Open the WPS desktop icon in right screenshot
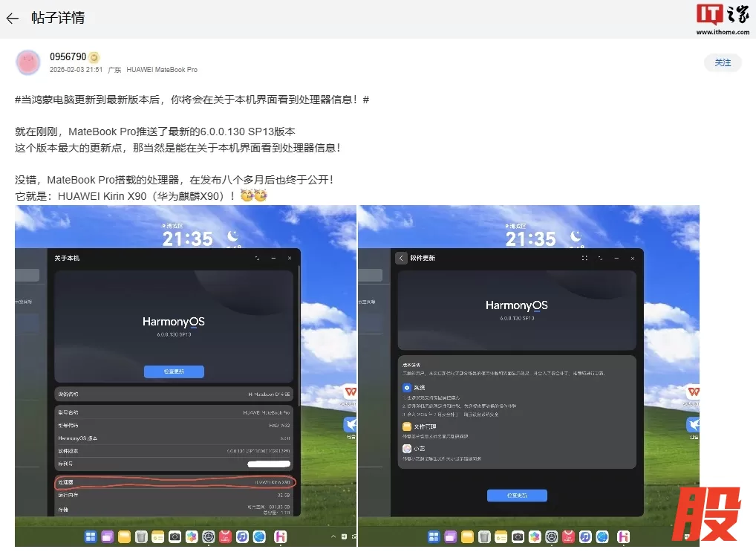 [694, 392]
